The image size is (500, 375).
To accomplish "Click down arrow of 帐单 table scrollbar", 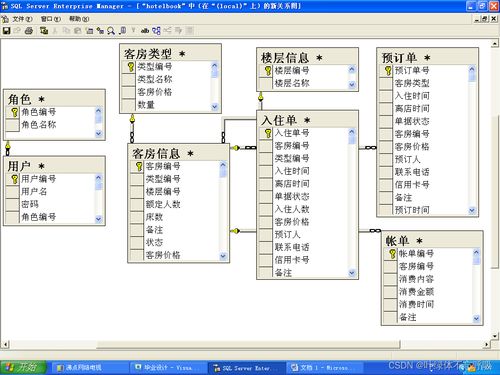I will 476,318.
